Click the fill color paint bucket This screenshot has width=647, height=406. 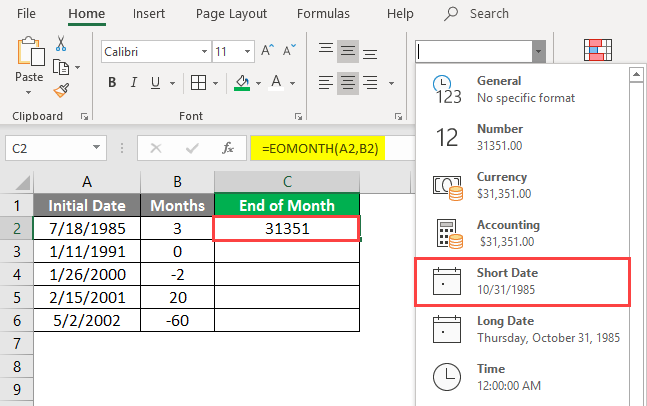click(242, 83)
